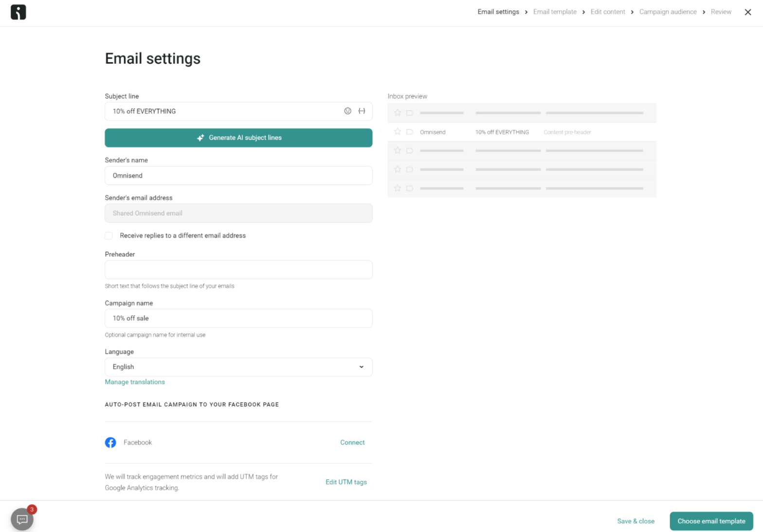Screen dimensions: 763x532
Task: Jump to Campaign audience step
Action: pyautogui.click(x=668, y=12)
